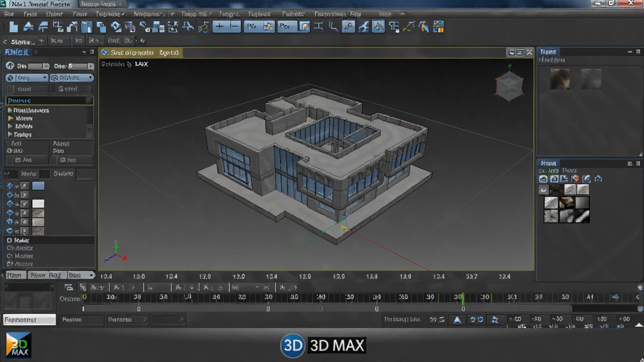Click the blue house icon in lower right panel
Screen dimensions: 644x362
599,178
